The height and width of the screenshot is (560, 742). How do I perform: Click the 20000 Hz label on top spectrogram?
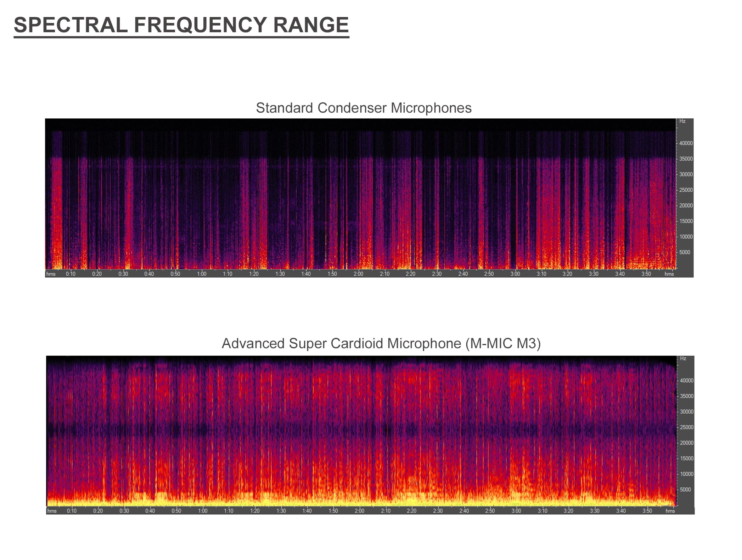coord(686,206)
